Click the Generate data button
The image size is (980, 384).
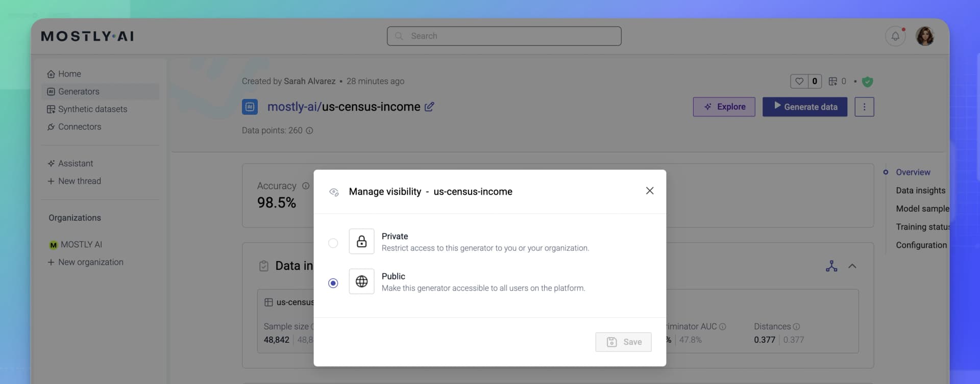(804, 107)
